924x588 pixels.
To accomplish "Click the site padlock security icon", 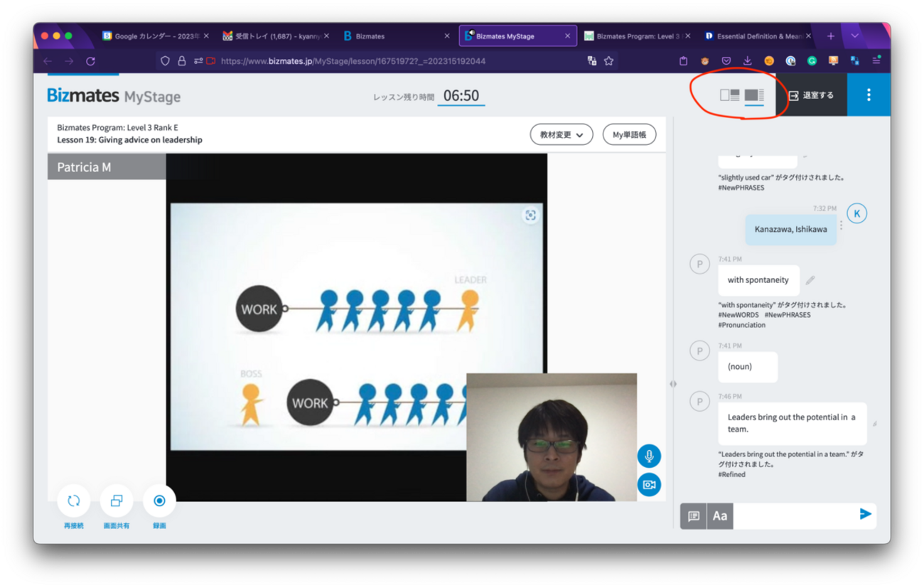I will (182, 61).
